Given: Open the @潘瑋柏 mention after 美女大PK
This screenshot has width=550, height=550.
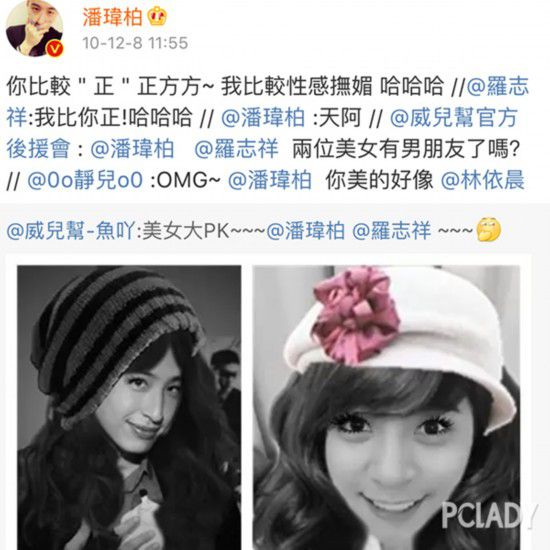Looking at the screenshot, I should [x=305, y=231].
